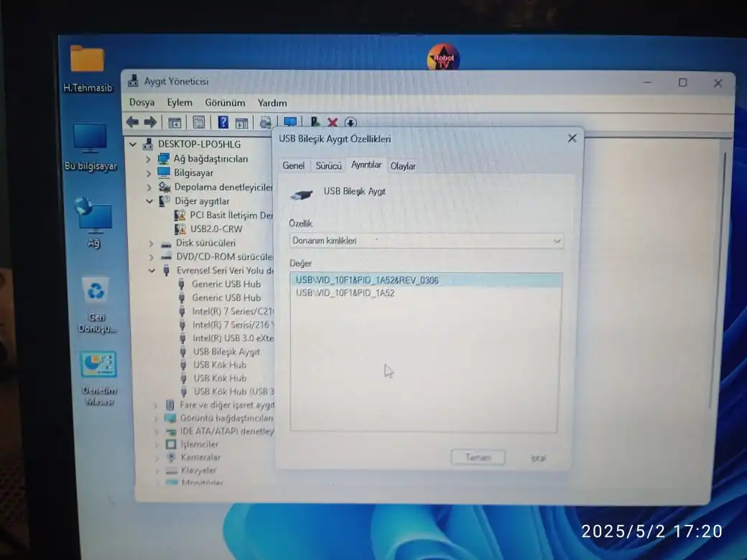Open the Dosya menu
This screenshot has height=560, width=747.
(x=142, y=103)
